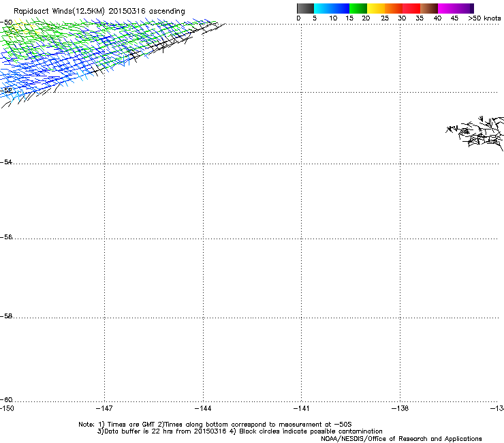This screenshot has width=504, height=443.
Task: Click the latitude label '-50'
Action: [6, 22]
